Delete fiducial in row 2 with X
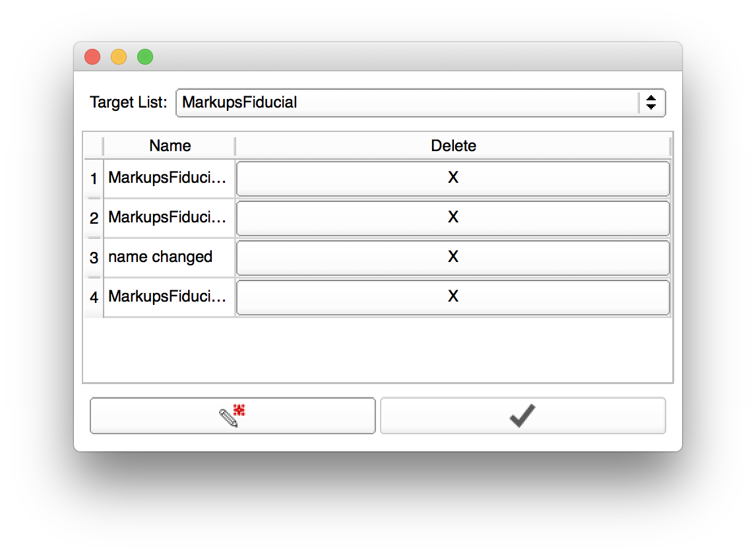Image resolution: width=756 pixels, height=557 pixels. 453,218
